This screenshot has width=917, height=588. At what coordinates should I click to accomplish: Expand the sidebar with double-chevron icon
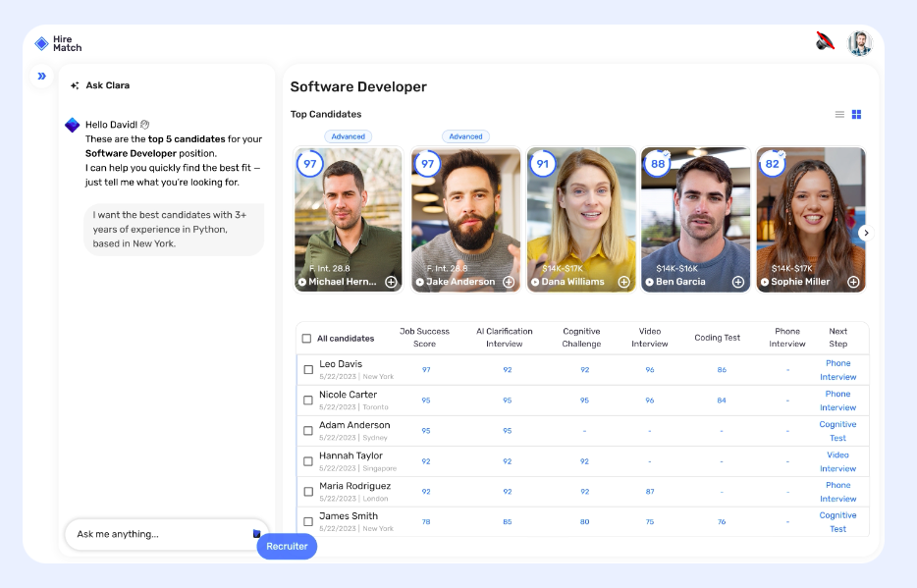click(x=41, y=76)
